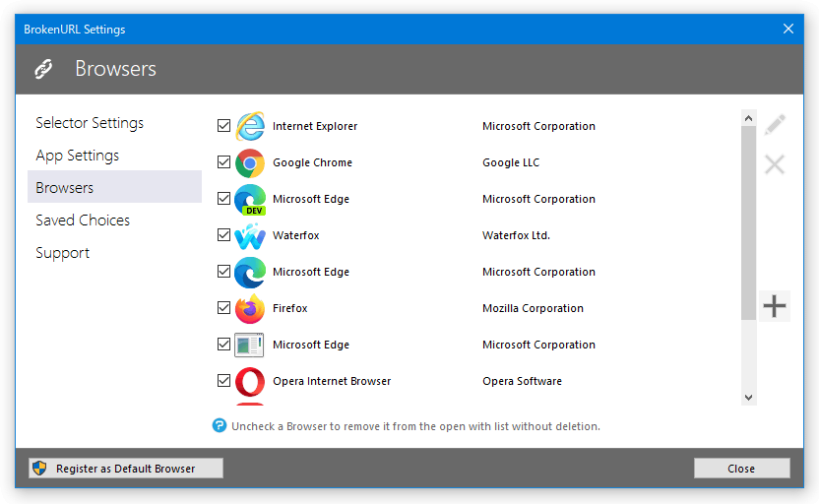Click the Opera Internet Browser icon
Image resolution: width=819 pixels, height=504 pixels.
[x=250, y=382]
